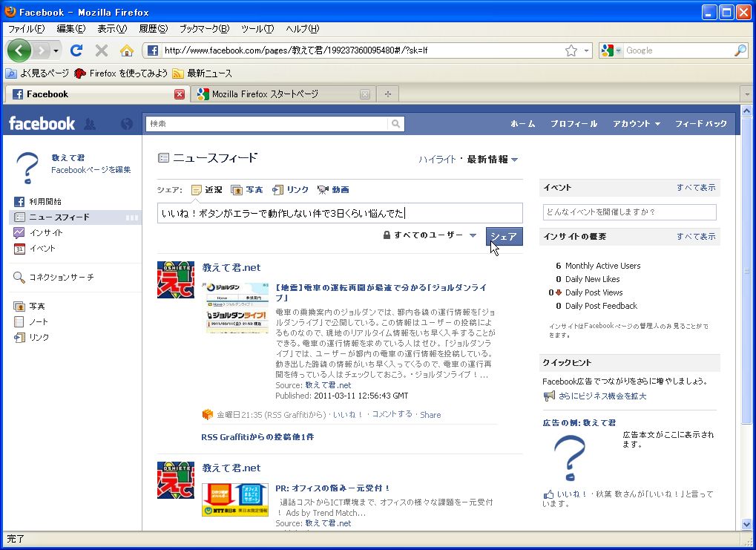The height and width of the screenshot is (550, 756).
Task: Click the Facebook 検索 search field
Action: tap(267, 124)
